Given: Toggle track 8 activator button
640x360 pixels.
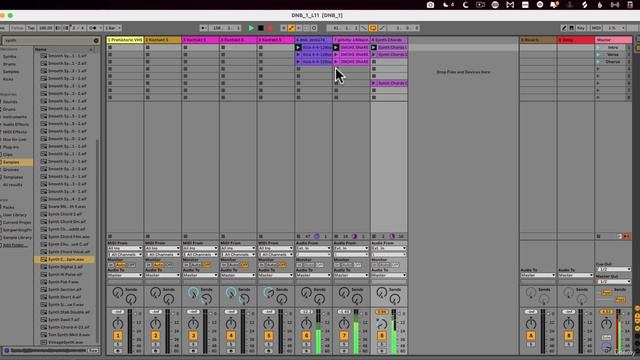Looking at the screenshot, I should click(x=381, y=336).
